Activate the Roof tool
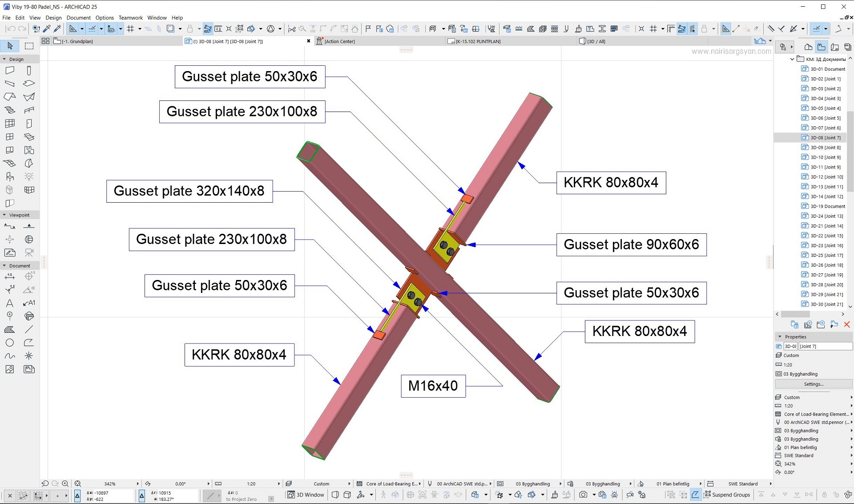Image resolution: width=854 pixels, height=504 pixels. click(10, 97)
